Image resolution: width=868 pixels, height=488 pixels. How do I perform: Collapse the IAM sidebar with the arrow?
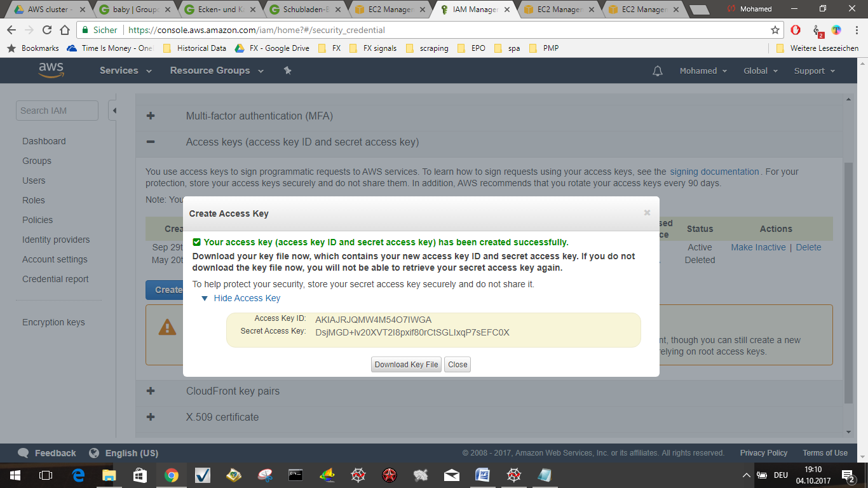114,111
